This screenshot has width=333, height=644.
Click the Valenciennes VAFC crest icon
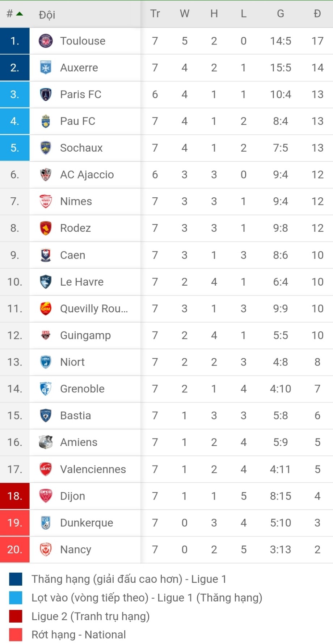coord(46,469)
